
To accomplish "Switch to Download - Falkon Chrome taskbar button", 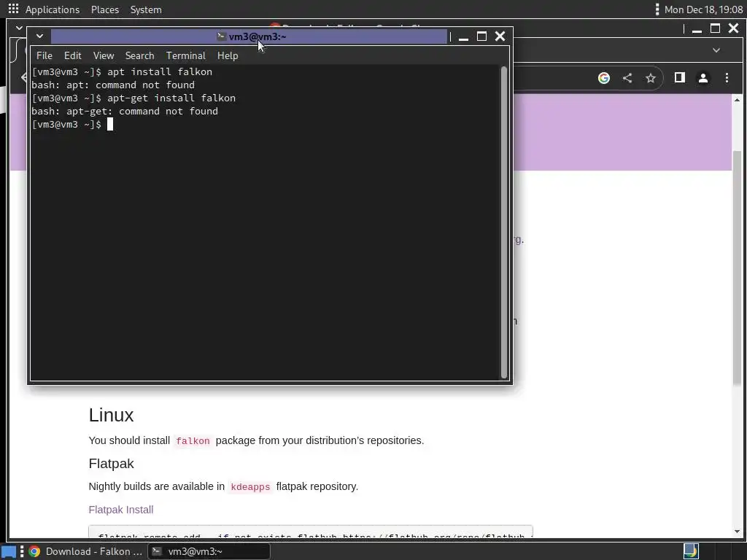I will [86, 551].
